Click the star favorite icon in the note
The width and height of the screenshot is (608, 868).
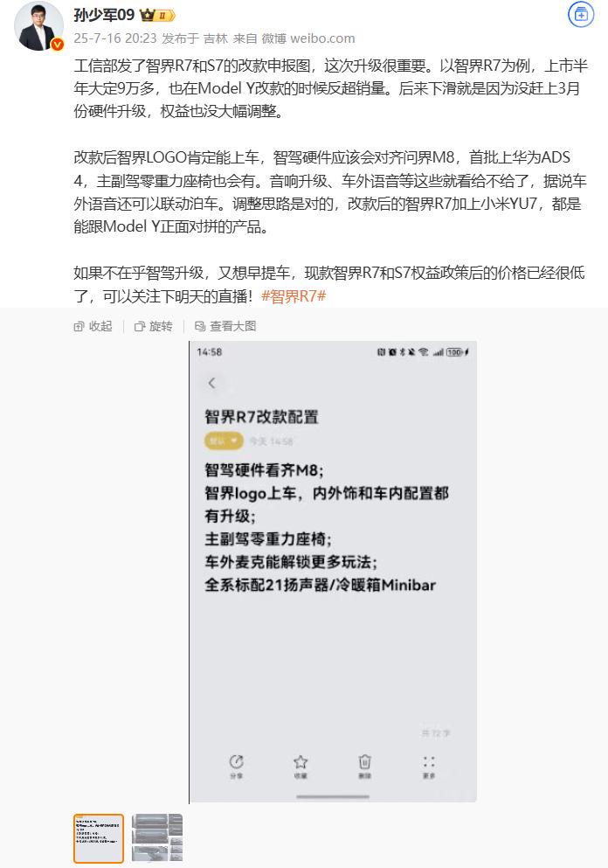tap(301, 766)
